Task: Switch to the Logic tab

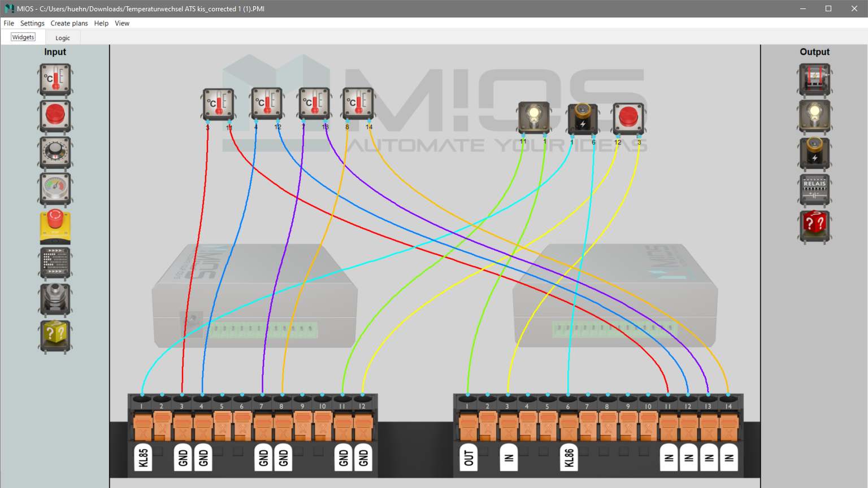Action: (x=63, y=38)
